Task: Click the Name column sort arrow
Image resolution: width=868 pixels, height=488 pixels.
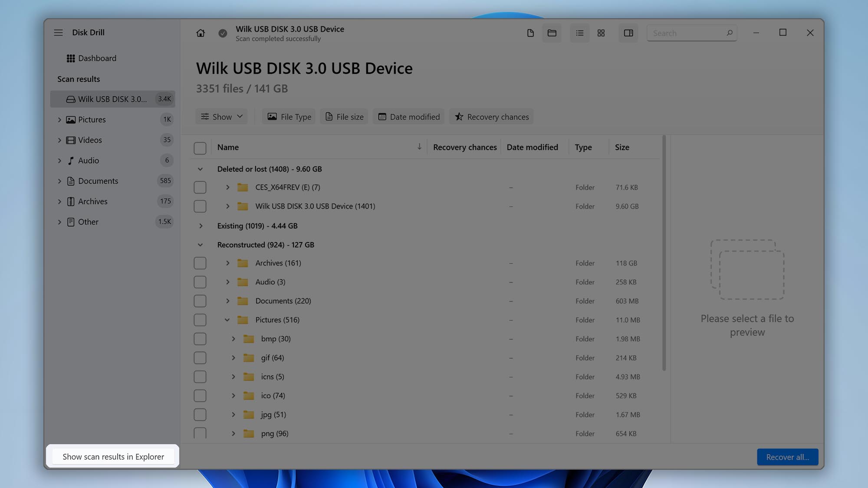Action: click(419, 147)
